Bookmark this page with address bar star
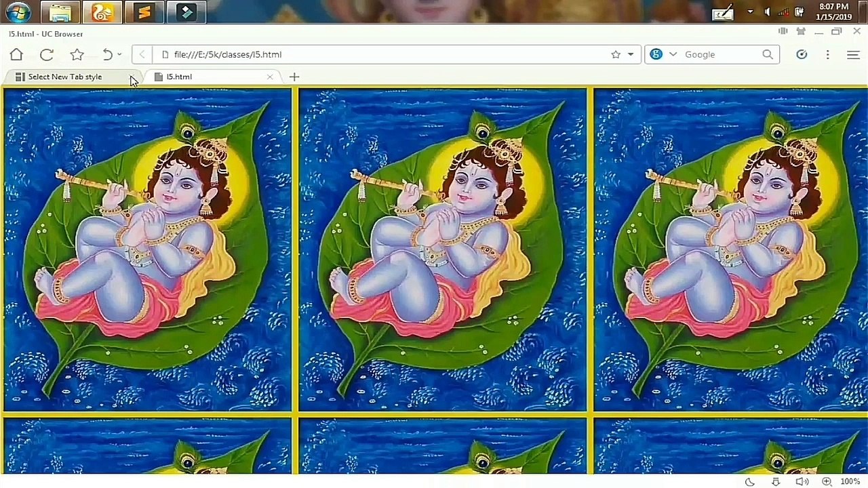868x488 pixels. click(616, 54)
